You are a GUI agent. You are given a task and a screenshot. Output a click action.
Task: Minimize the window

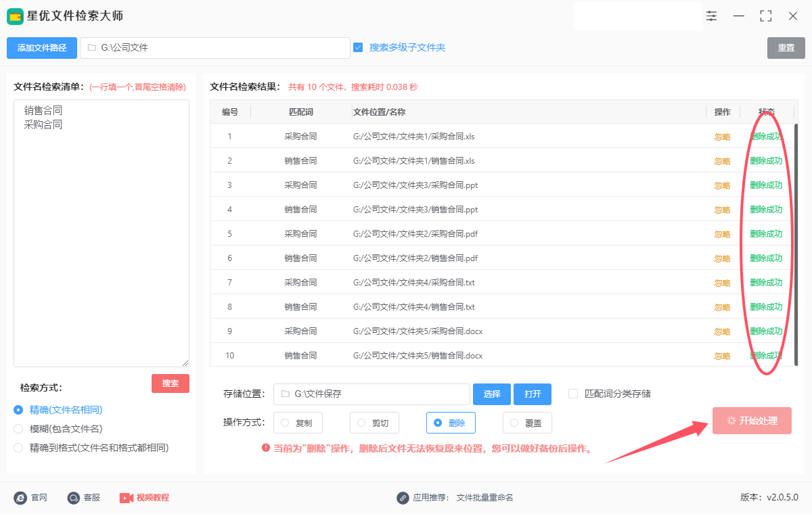tap(739, 16)
